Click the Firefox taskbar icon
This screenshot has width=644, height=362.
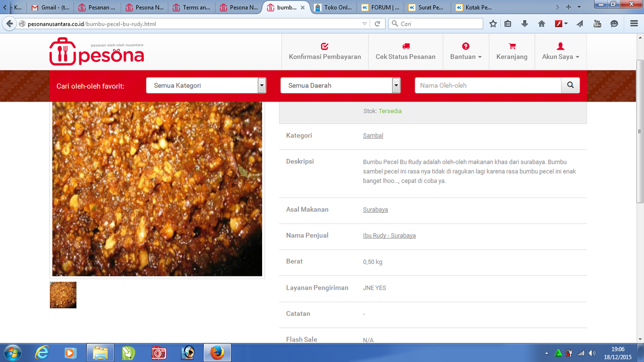click(217, 353)
